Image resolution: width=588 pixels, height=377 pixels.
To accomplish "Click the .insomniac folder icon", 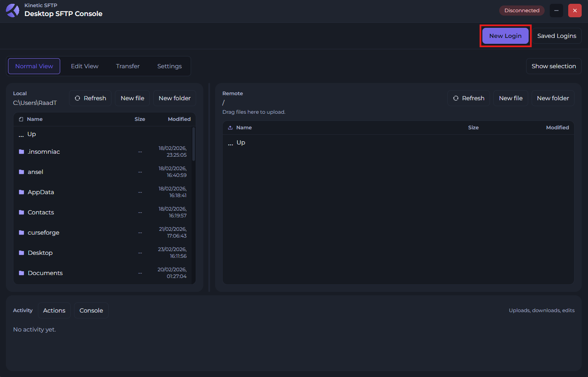I will (21, 152).
